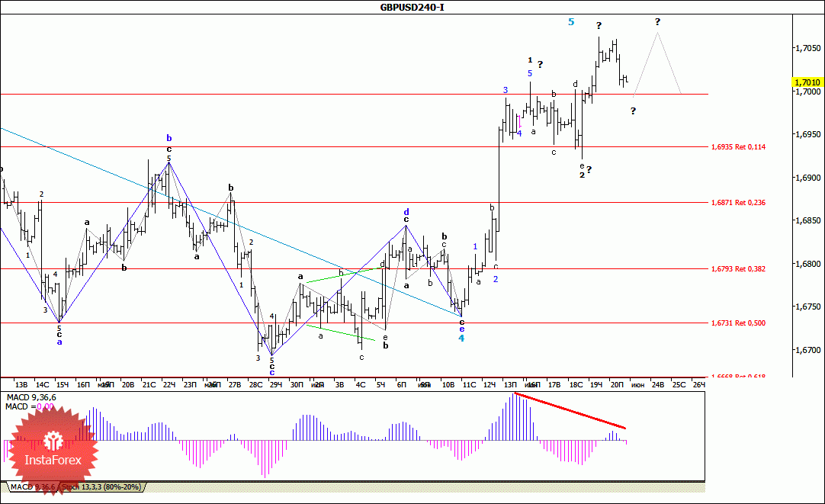Click the 27B date label on time axis
The width and height of the screenshot is (825, 504).
(234, 384)
